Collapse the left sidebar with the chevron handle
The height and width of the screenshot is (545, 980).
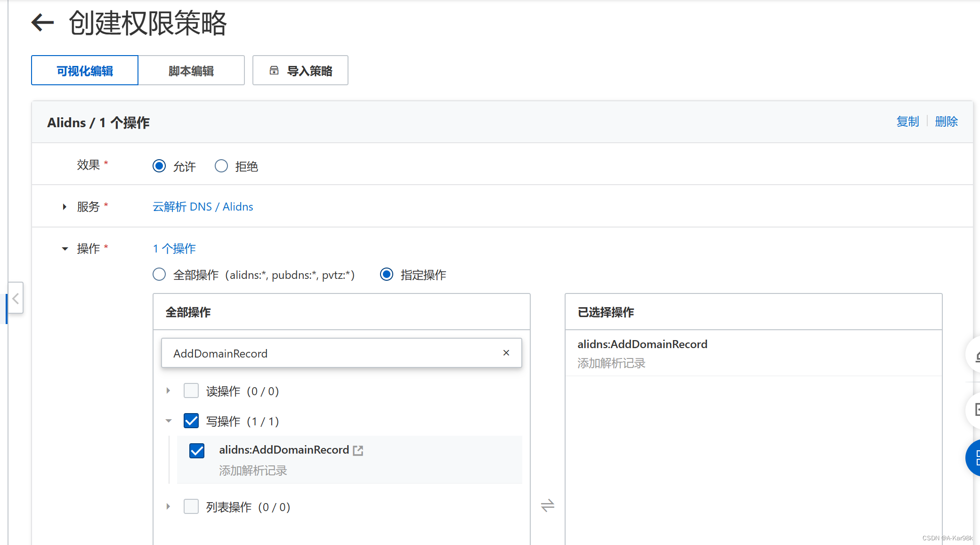point(16,298)
